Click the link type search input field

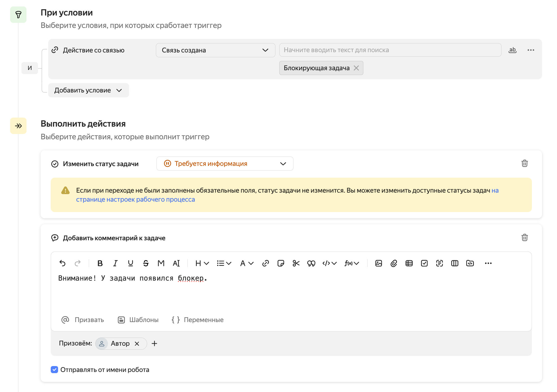tap(390, 50)
